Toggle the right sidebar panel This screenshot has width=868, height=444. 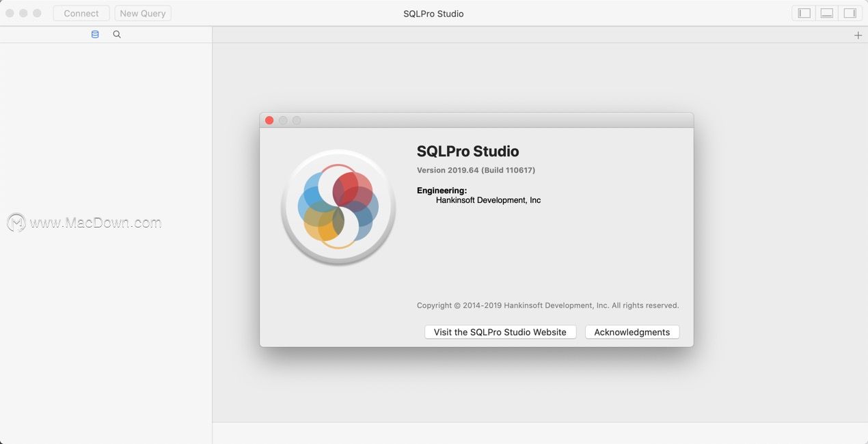[x=850, y=14]
